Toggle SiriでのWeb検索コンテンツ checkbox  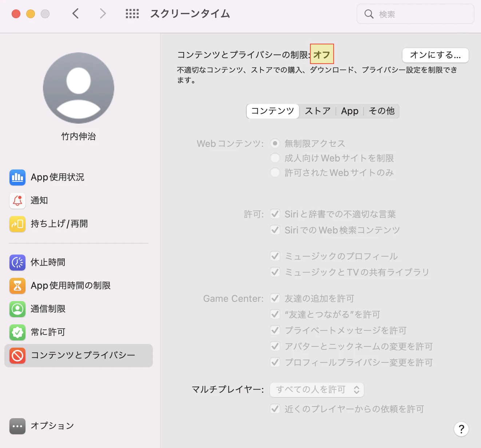click(x=275, y=230)
